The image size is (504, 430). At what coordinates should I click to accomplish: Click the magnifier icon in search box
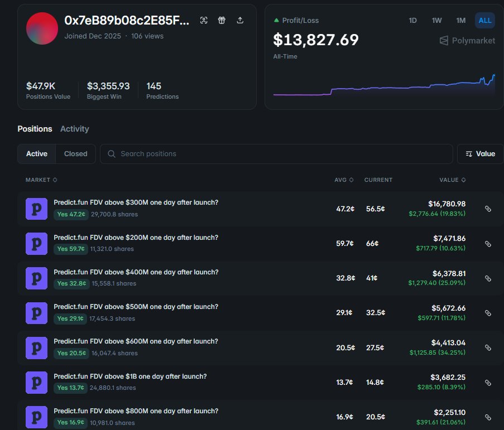pyautogui.click(x=112, y=154)
